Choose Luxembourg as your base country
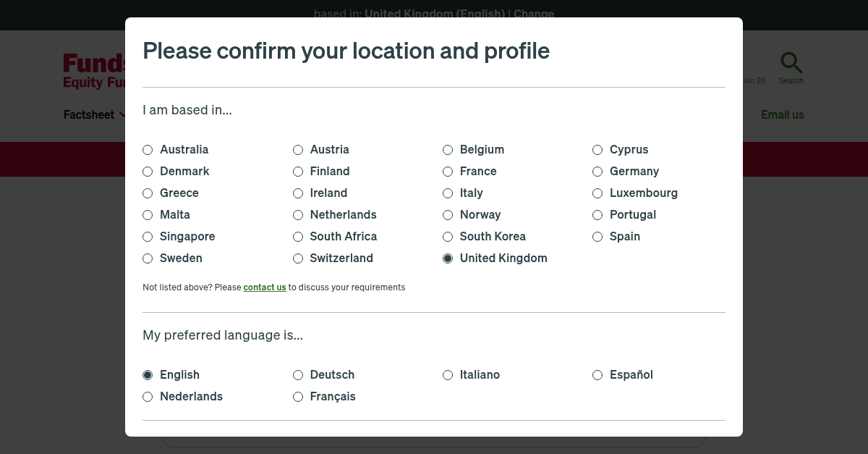The image size is (868, 454). [597, 193]
